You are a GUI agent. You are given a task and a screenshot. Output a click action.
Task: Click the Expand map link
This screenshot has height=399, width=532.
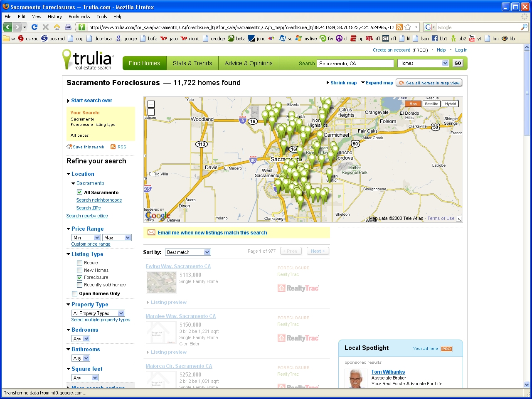pos(379,83)
